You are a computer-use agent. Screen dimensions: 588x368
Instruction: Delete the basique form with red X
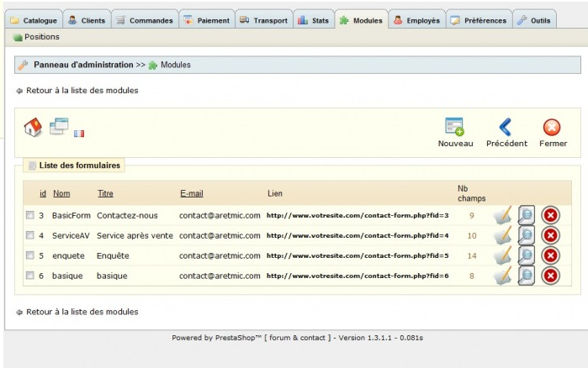(x=550, y=276)
